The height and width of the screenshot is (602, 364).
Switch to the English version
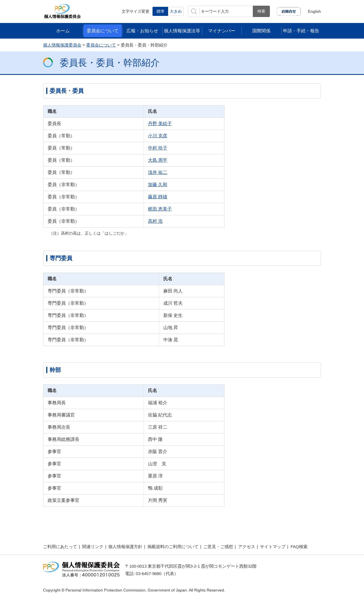tap(314, 11)
